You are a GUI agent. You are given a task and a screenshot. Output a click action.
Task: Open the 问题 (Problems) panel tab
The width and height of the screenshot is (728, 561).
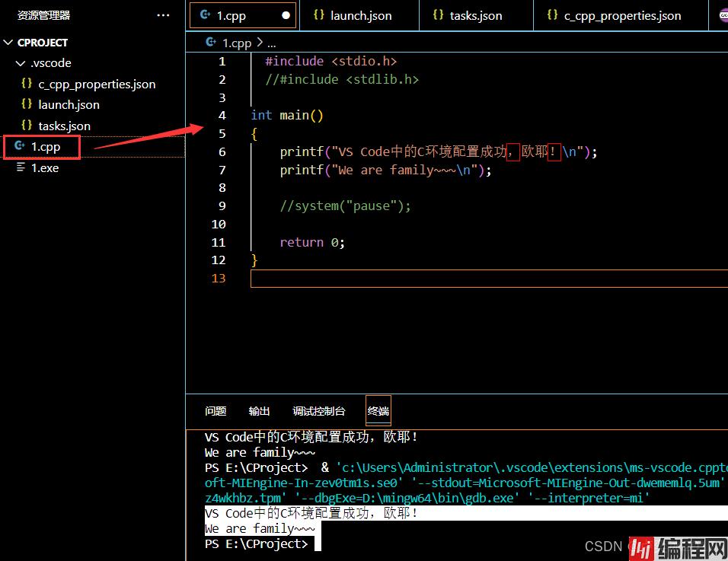point(216,411)
